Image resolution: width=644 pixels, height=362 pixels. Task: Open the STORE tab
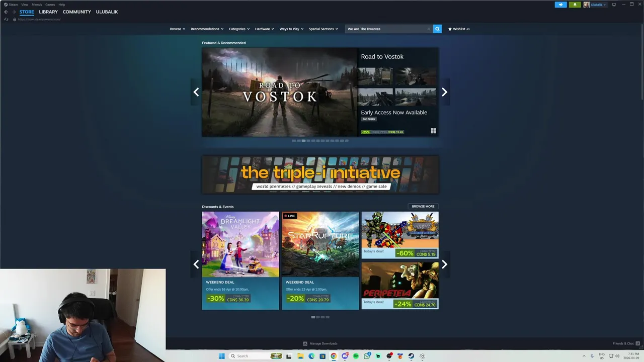27,12
